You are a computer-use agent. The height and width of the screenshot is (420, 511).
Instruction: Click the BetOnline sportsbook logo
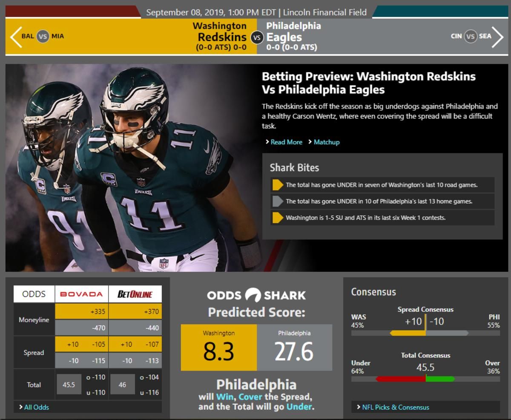[135, 294]
